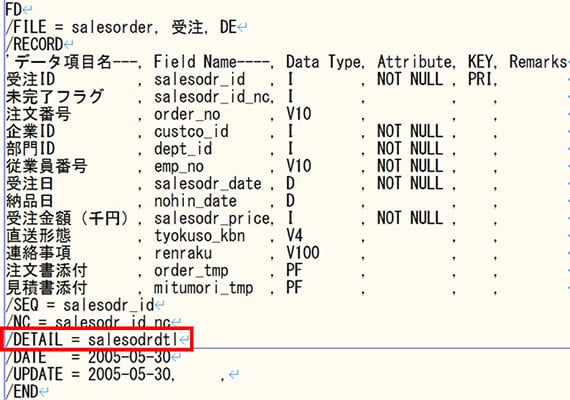Click the highlighted /DETAIL = salesodrdtl line

[96, 340]
